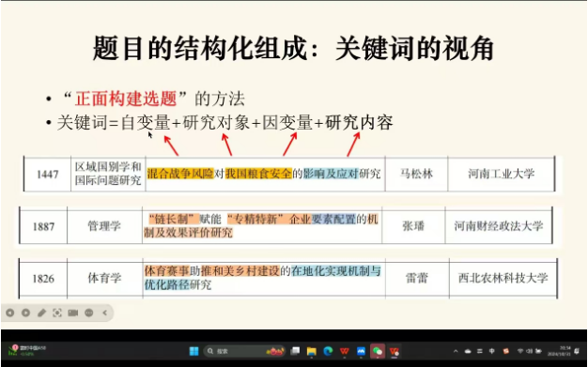Open File Explorer from taskbar

coord(312,351)
